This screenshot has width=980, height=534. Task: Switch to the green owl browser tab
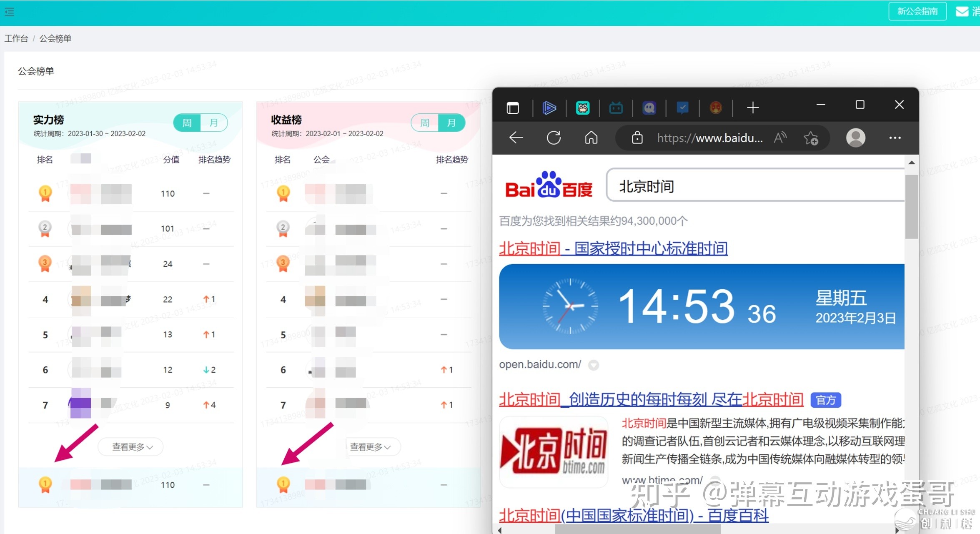pyautogui.click(x=583, y=108)
